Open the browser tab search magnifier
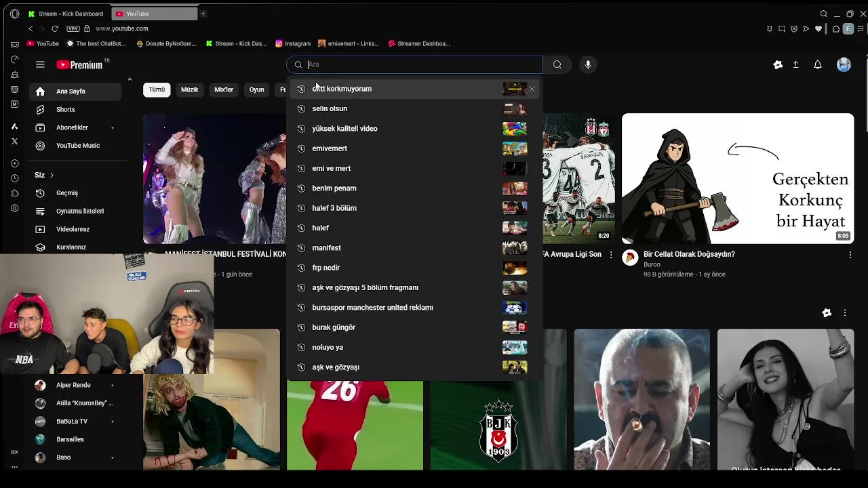The height and width of the screenshot is (488, 868). (x=824, y=14)
